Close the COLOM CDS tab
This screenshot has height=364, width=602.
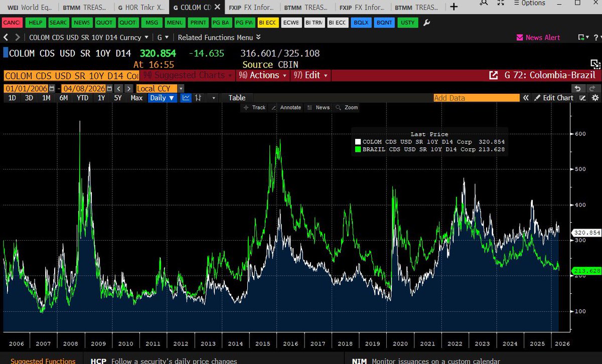pyautogui.click(x=217, y=7)
